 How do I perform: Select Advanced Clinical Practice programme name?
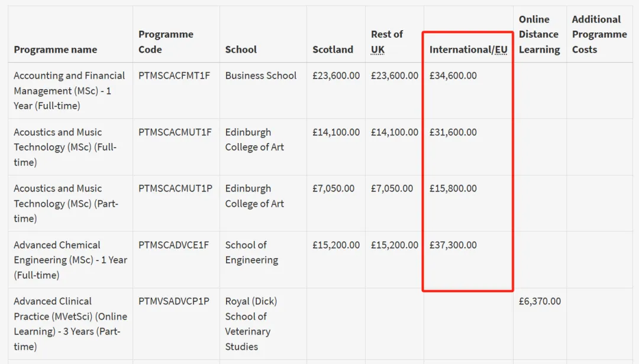click(x=70, y=324)
